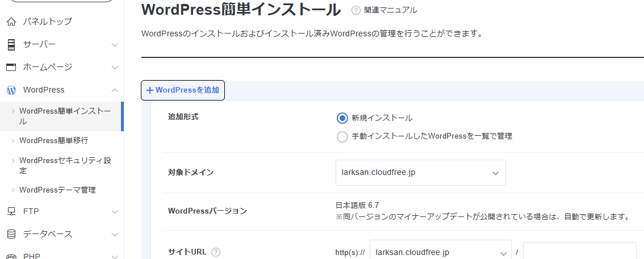Viewport: 644px width, 259px height.
Task: Click the 日本語版 6.7 version text
Action: (357, 205)
